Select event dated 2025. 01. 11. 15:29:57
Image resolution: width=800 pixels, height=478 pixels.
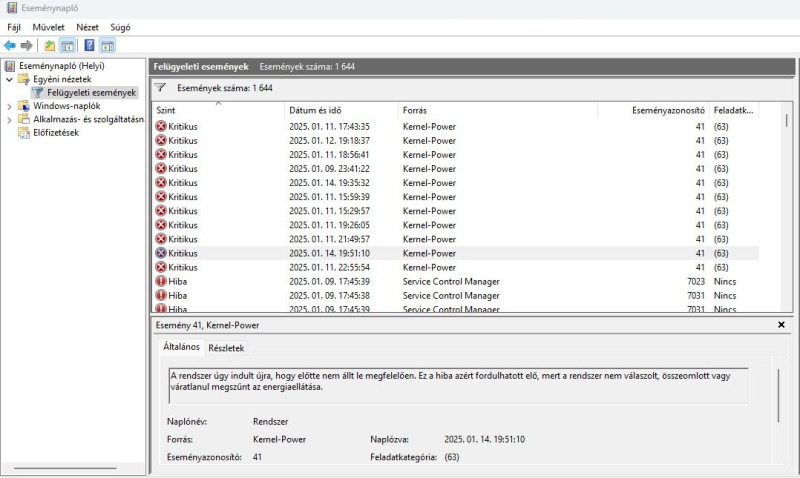(x=456, y=211)
